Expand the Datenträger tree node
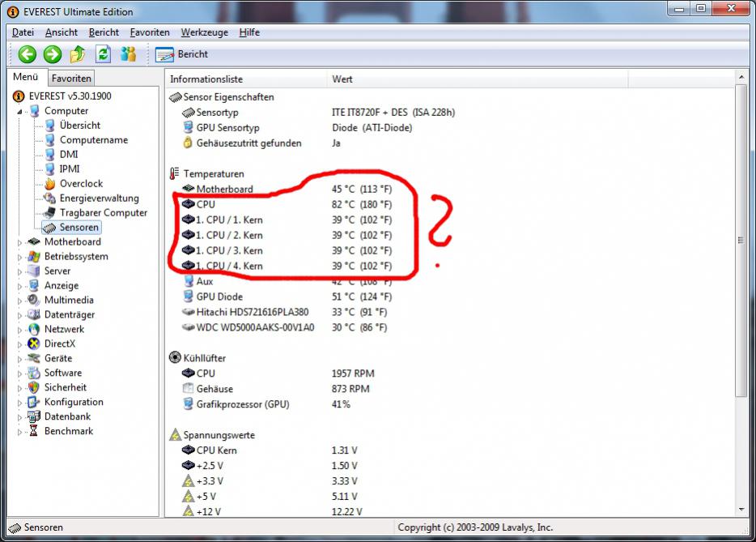Image resolution: width=756 pixels, height=542 pixels. point(19,315)
